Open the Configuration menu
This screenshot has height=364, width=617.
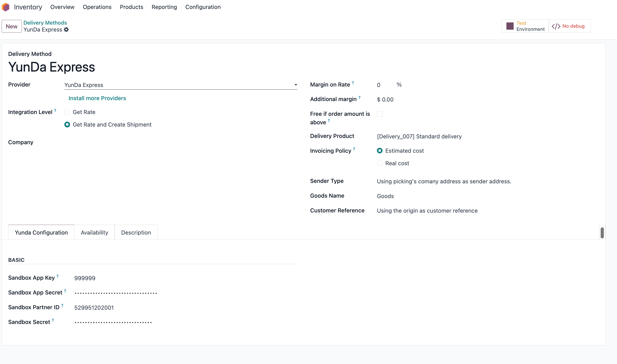pyautogui.click(x=203, y=7)
